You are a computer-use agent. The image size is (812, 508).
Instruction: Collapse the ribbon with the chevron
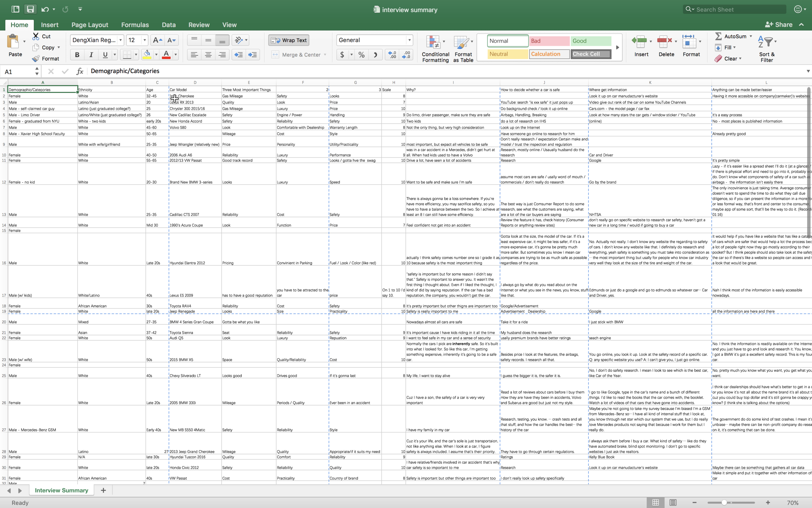pos(802,24)
